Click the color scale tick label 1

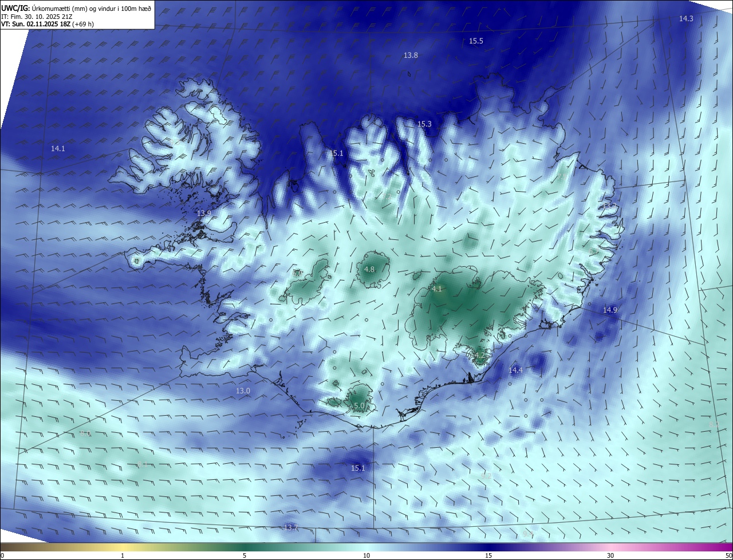click(x=123, y=555)
